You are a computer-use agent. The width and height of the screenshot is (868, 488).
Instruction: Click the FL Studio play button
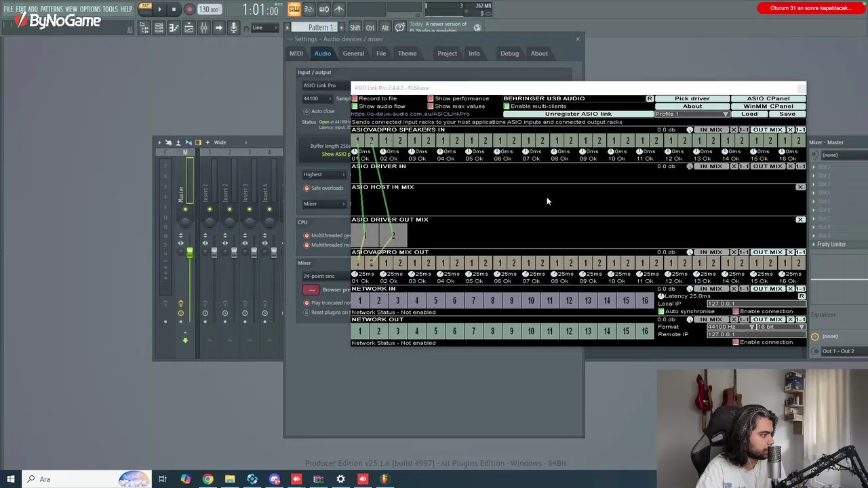point(159,9)
